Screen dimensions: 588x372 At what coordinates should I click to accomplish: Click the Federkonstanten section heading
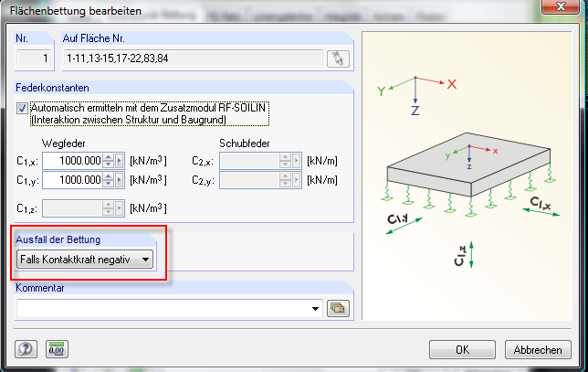(53, 88)
